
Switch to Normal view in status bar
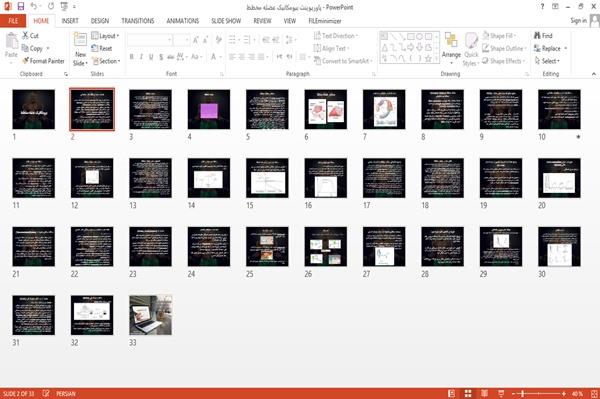point(452,393)
